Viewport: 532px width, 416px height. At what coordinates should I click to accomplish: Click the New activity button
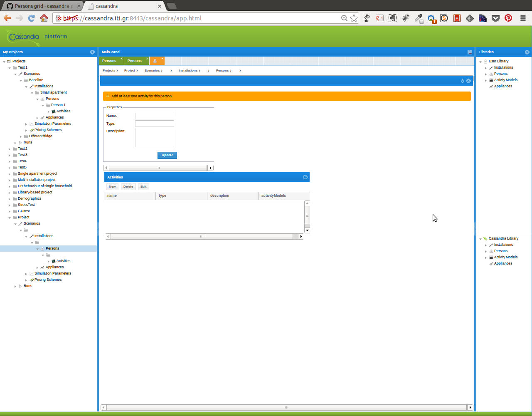[x=112, y=187]
